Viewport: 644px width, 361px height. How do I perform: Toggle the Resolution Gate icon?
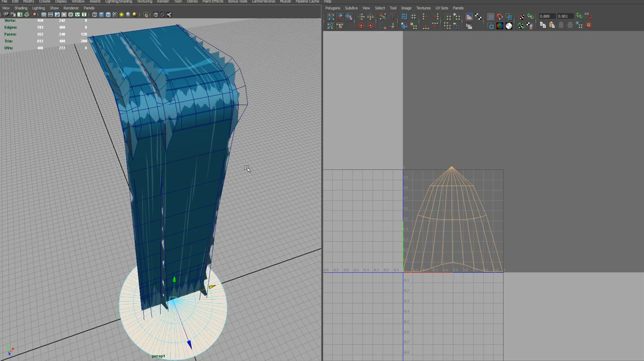(x=57, y=15)
